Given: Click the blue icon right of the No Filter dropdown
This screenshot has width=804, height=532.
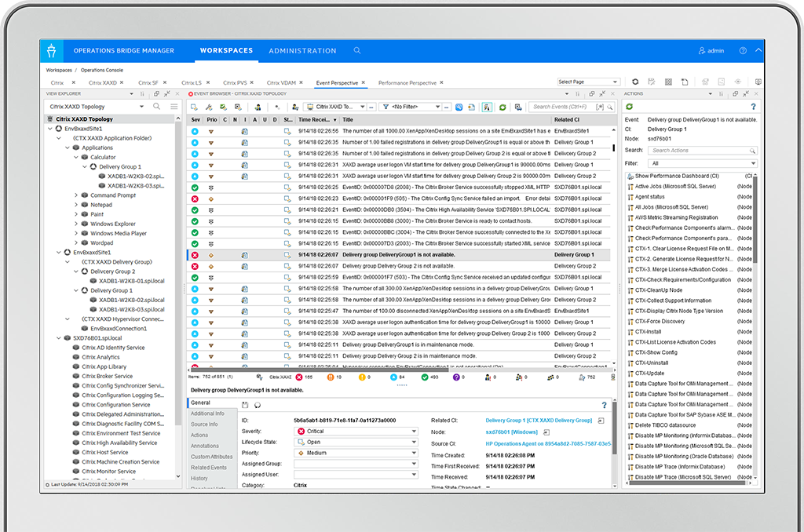Looking at the screenshot, I should coord(459,107).
